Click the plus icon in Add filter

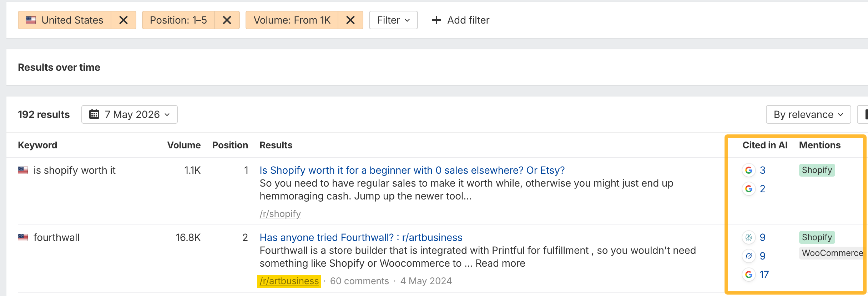click(436, 20)
